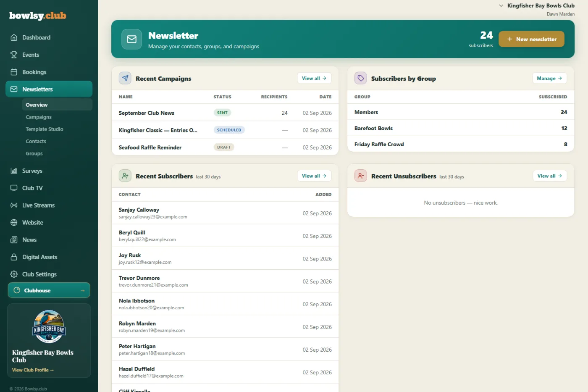
Task: Click the Newsletter envelope header icon
Action: (131, 39)
